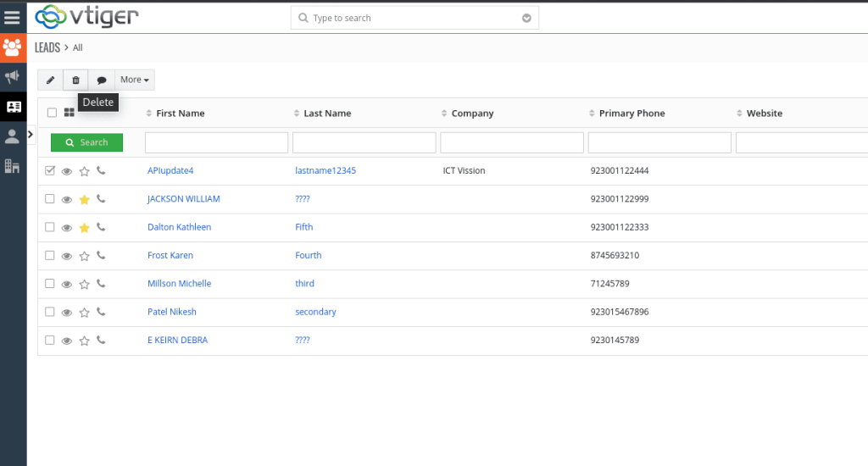Click the First Name filter input field
868x466 pixels.
coord(216,142)
